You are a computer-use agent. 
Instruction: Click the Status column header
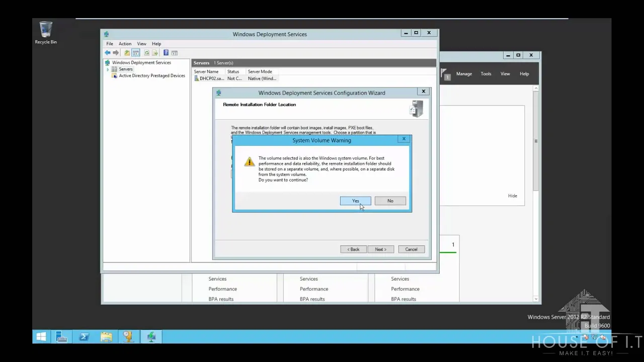[234, 72]
